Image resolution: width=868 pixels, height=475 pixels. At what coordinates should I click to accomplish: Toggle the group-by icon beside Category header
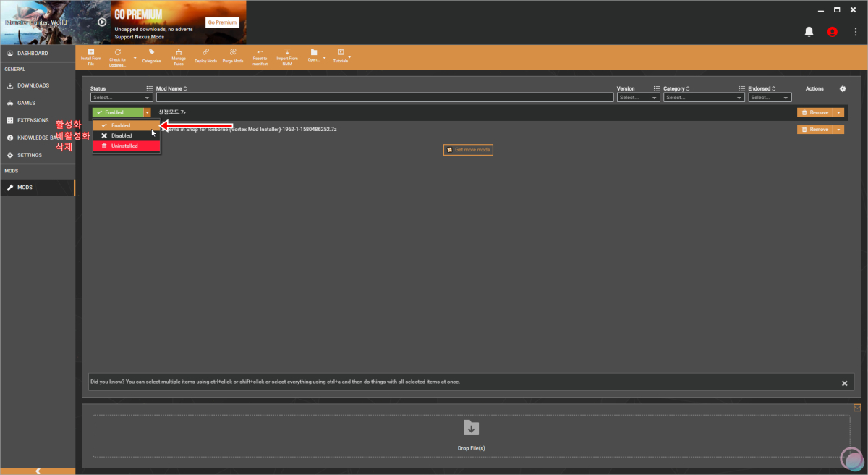point(741,88)
